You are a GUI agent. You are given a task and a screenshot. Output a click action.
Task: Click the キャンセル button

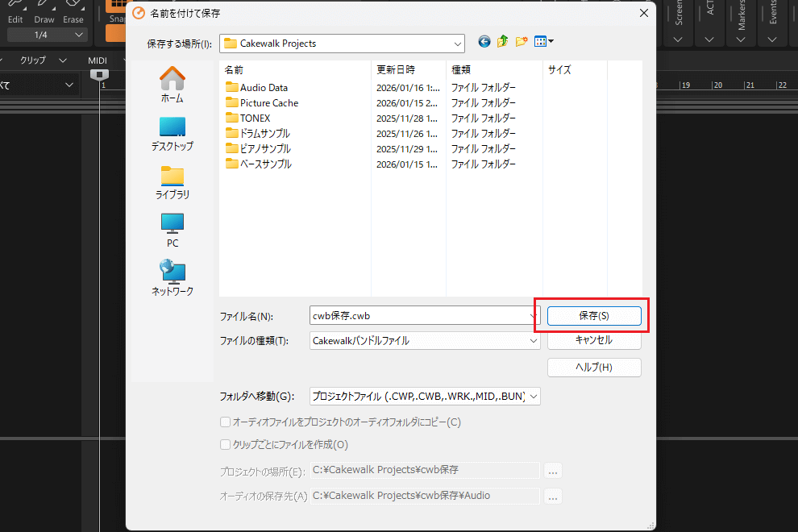click(x=594, y=340)
